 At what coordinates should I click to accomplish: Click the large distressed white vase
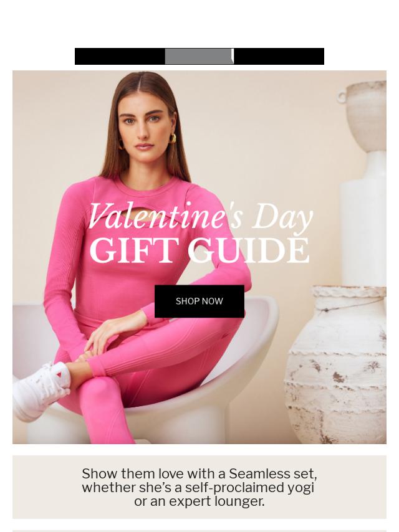click(x=335, y=364)
